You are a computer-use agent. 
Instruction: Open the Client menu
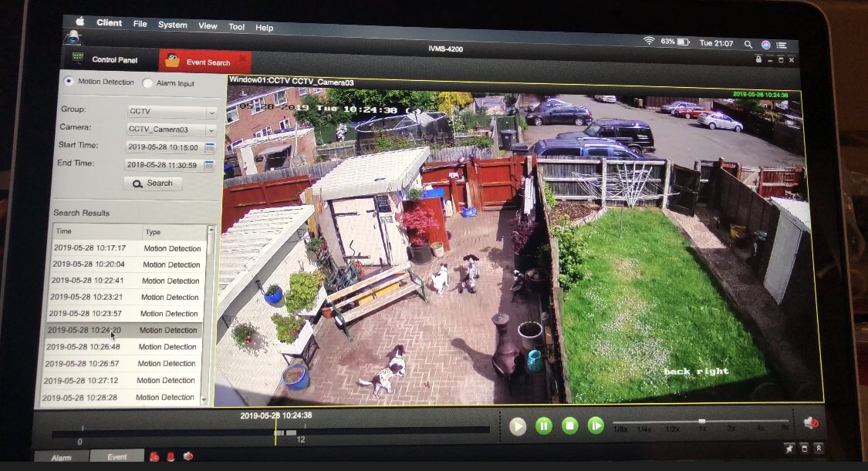pyautogui.click(x=109, y=22)
